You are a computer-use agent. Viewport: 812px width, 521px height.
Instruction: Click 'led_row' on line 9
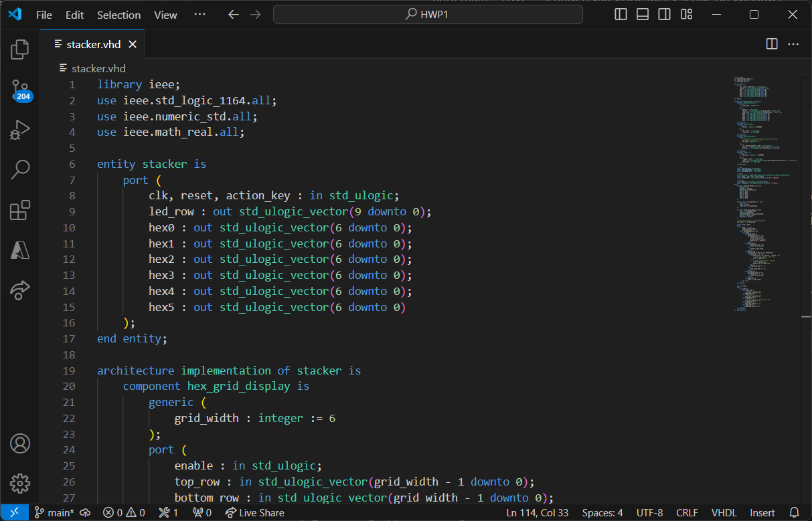click(x=171, y=211)
